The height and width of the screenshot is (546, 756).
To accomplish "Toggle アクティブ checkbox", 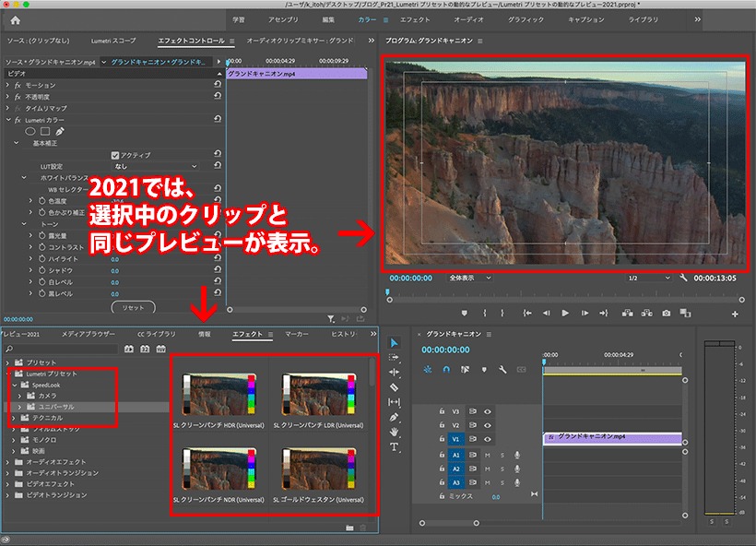I will pos(114,155).
